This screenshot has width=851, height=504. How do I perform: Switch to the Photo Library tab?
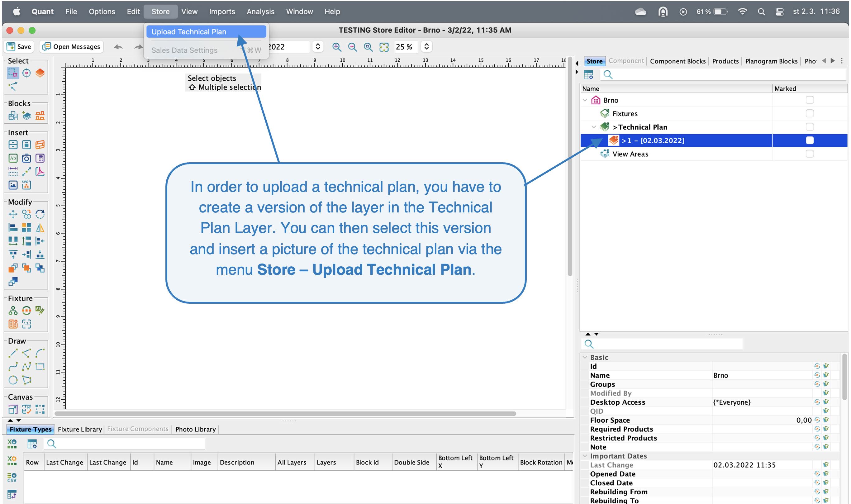[x=196, y=429]
